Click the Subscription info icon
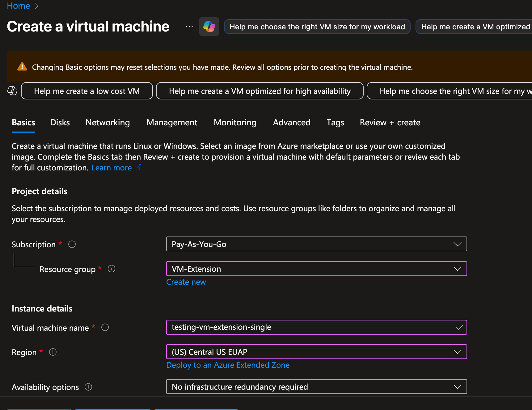Screen dimensions: 532x410 click(72, 244)
